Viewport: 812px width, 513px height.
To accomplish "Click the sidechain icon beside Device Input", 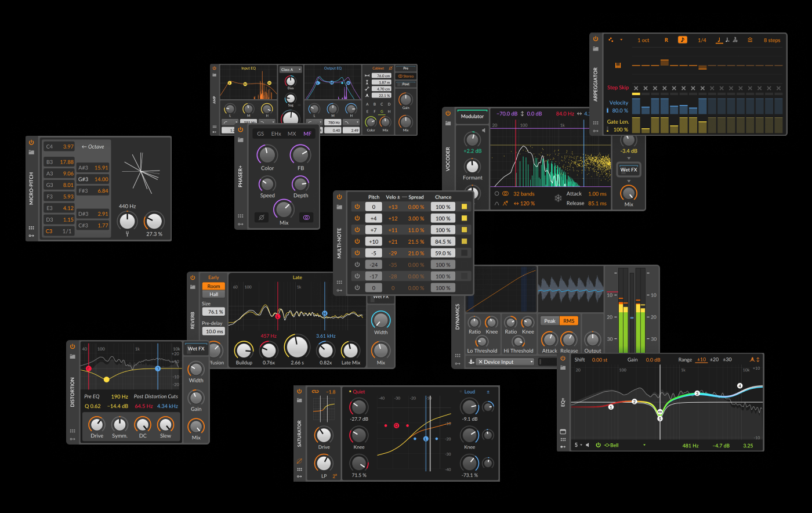I will point(471,362).
